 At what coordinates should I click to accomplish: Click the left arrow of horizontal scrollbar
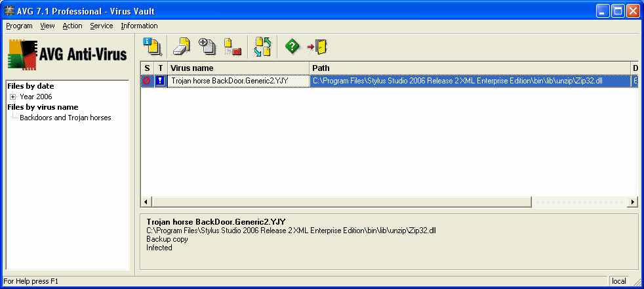(x=147, y=202)
